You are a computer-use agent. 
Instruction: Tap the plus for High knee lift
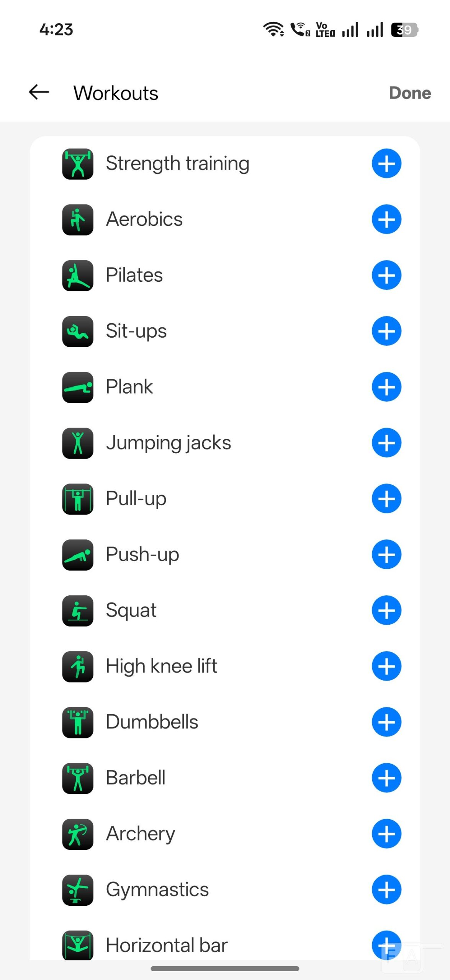point(386,666)
